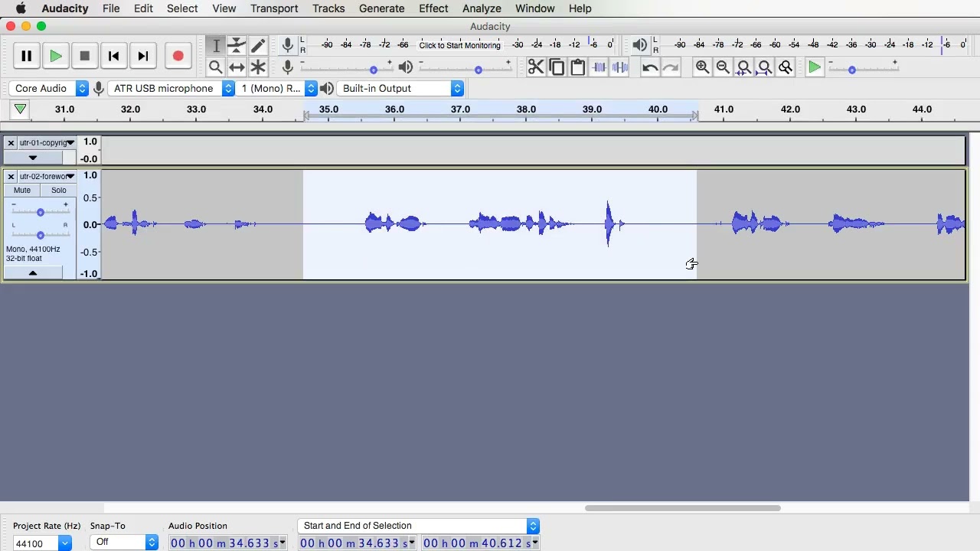Collapse the utr-02-forewor track
Viewport: 980px width, 551px height.
pos(32,272)
